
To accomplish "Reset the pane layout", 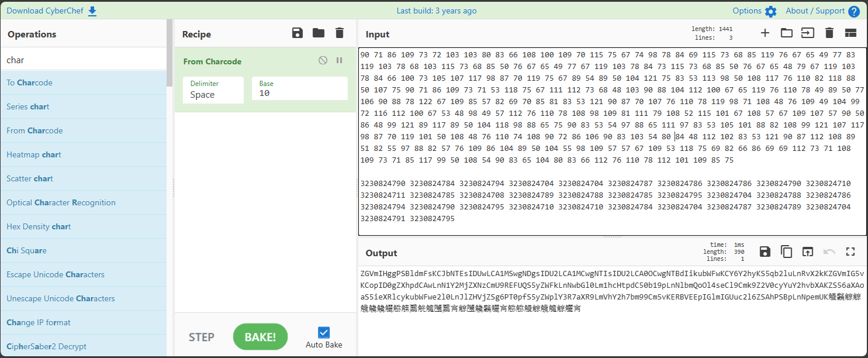I will 850,33.
